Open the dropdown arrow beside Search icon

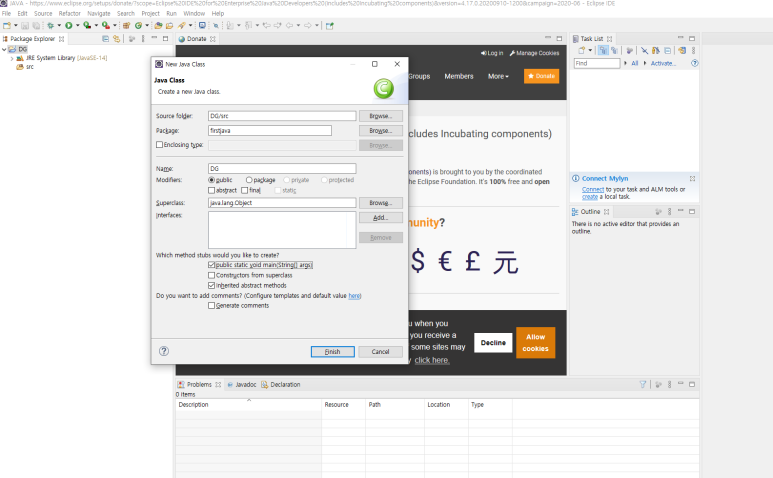click(190, 26)
